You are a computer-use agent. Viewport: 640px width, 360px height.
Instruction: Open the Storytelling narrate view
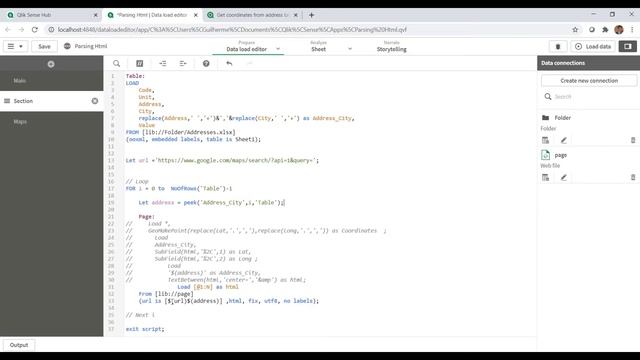coord(391,46)
